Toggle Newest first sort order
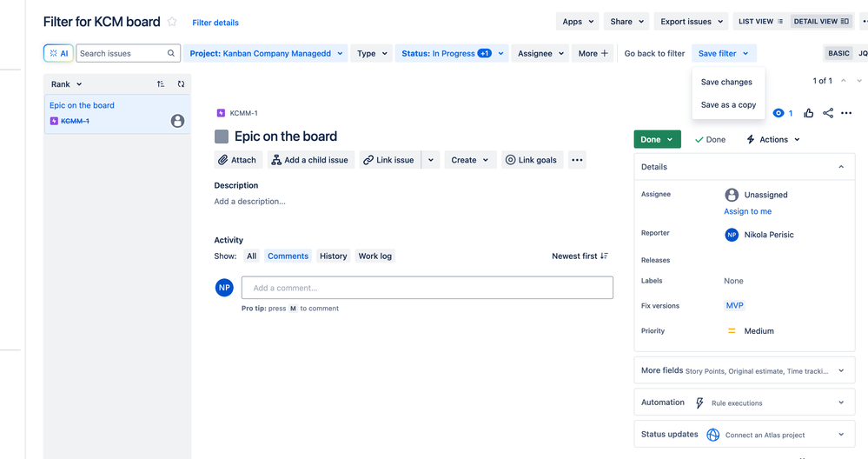868x459 pixels. [x=580, y=256]
